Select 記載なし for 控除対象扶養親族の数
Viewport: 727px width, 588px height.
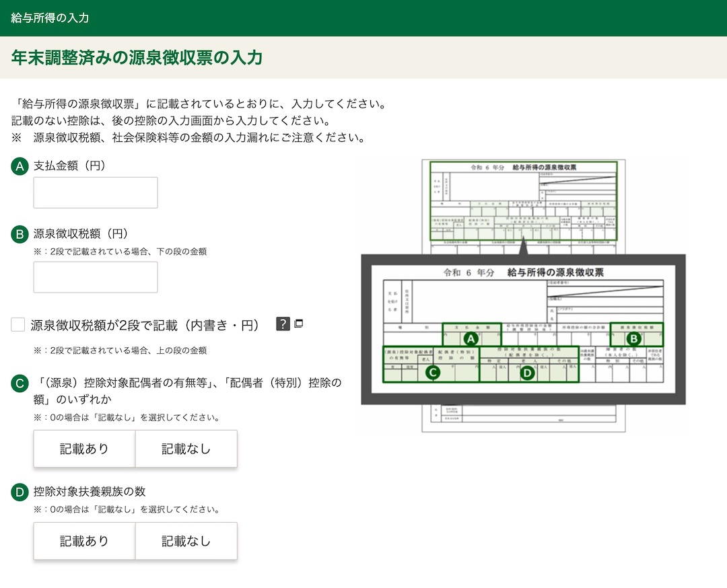click(x=186, y=541)
